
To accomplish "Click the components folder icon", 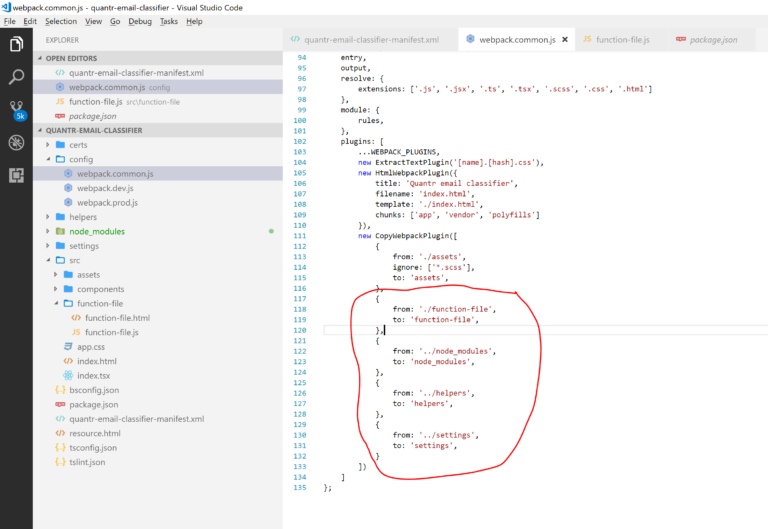I will click(x=69, y=289).
